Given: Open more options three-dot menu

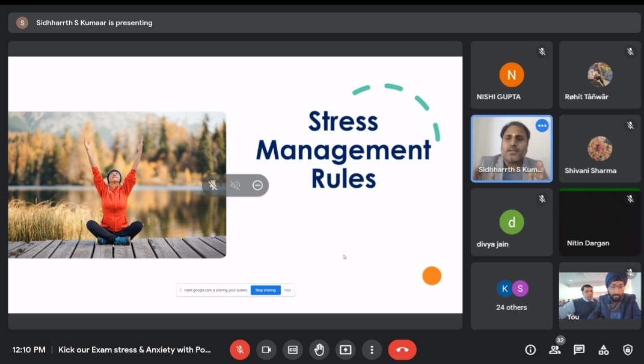Looking at the screenshot, I should 372,350.
